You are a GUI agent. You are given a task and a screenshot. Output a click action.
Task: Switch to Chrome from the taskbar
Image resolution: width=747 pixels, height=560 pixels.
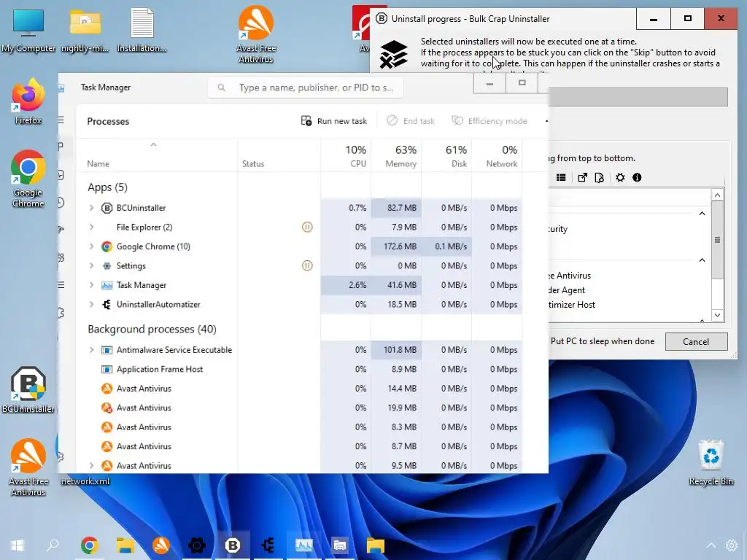89,545
